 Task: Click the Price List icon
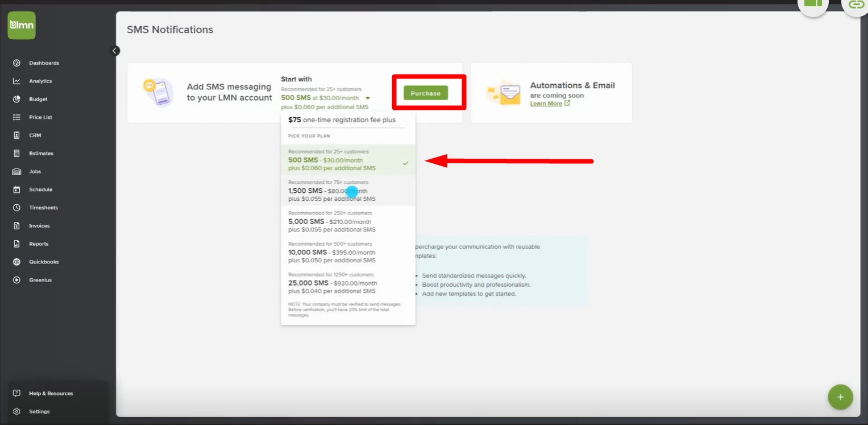16,117
